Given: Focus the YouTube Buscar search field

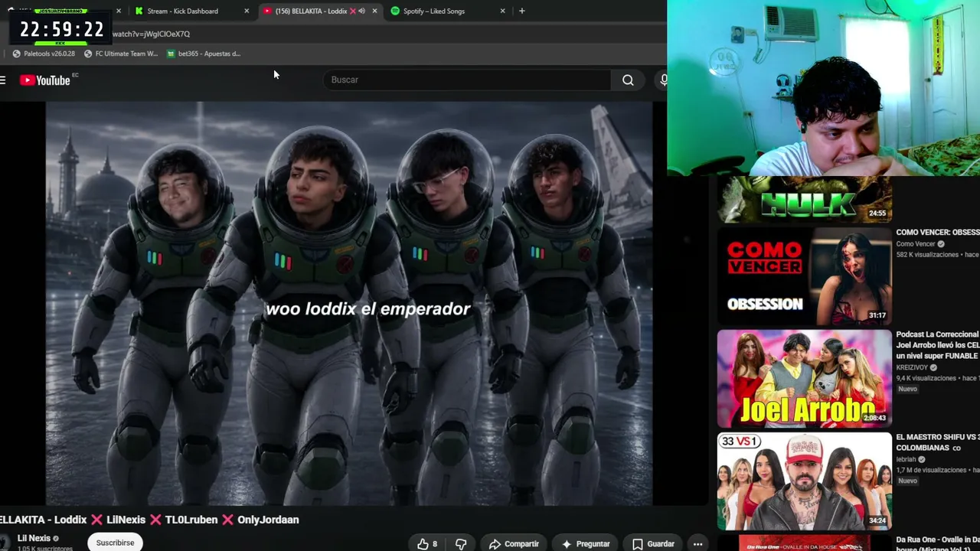Looking at the screenshot, I should (467, 80).
